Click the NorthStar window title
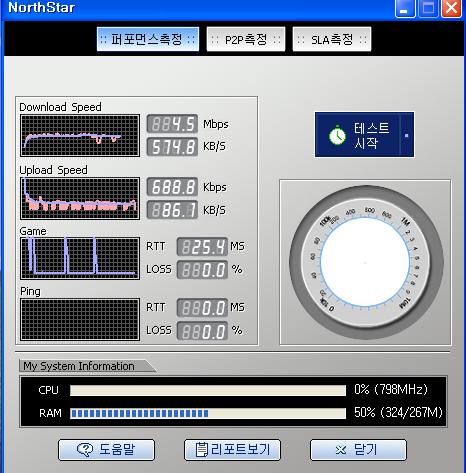The width and height of the screenshot is (466, 473). coord(41,7)
